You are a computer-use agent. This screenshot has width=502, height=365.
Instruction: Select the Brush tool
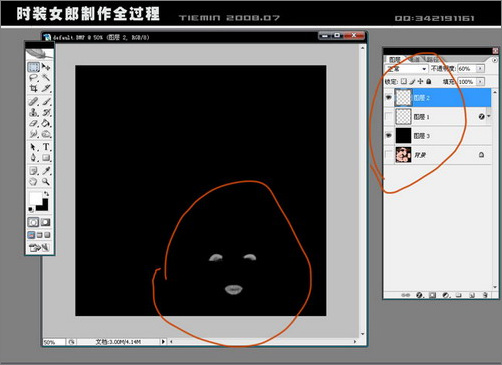click(46, 101)
